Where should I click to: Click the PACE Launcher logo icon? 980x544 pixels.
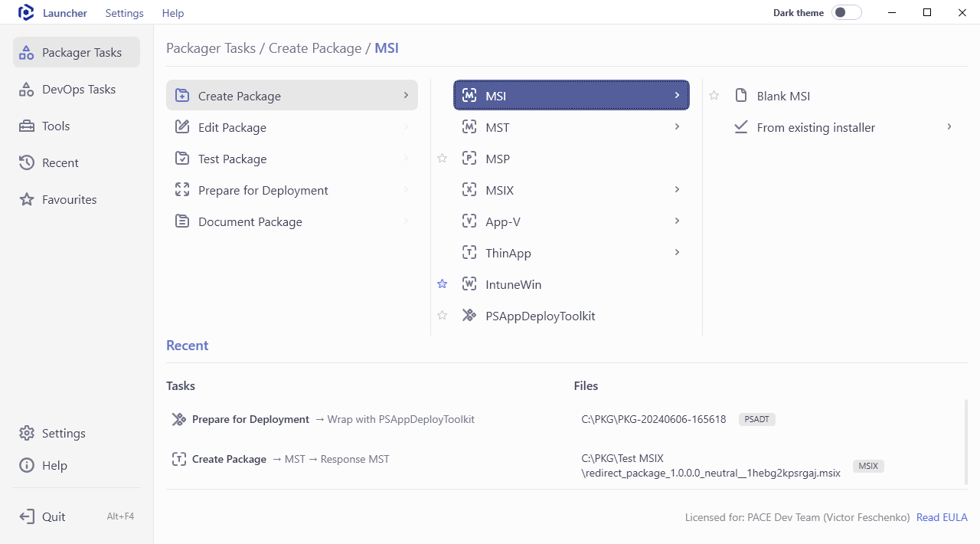pyautogui.click(x=26, y=13)
